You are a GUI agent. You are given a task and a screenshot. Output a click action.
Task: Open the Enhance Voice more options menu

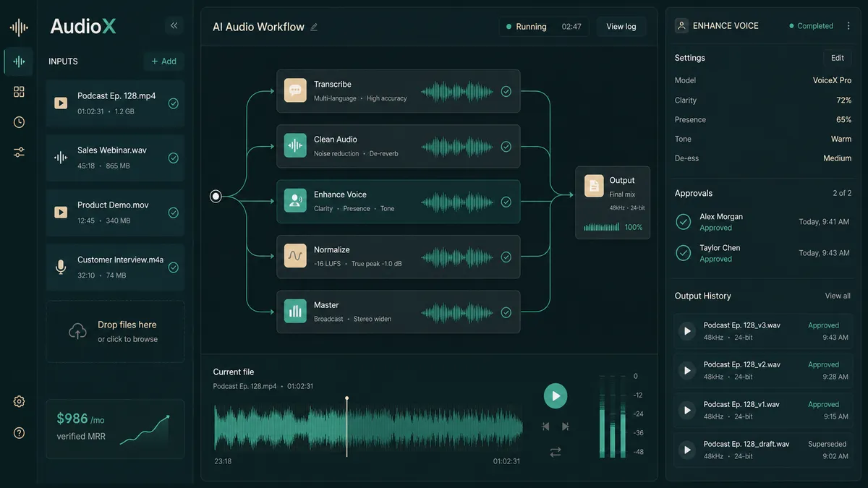pos(849,26)
